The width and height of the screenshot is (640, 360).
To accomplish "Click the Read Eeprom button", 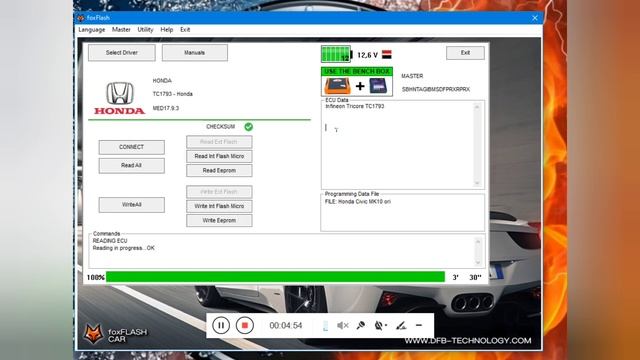I will 219,171.
